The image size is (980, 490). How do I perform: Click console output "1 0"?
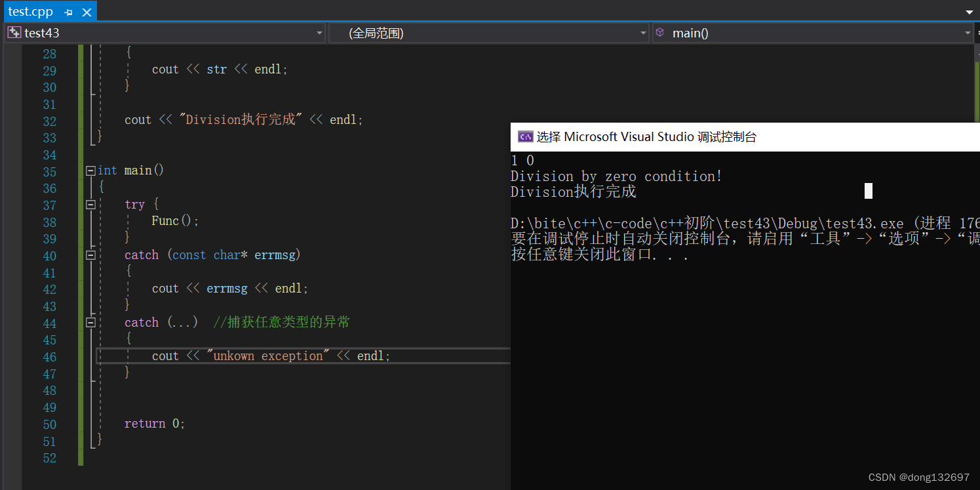522,161
